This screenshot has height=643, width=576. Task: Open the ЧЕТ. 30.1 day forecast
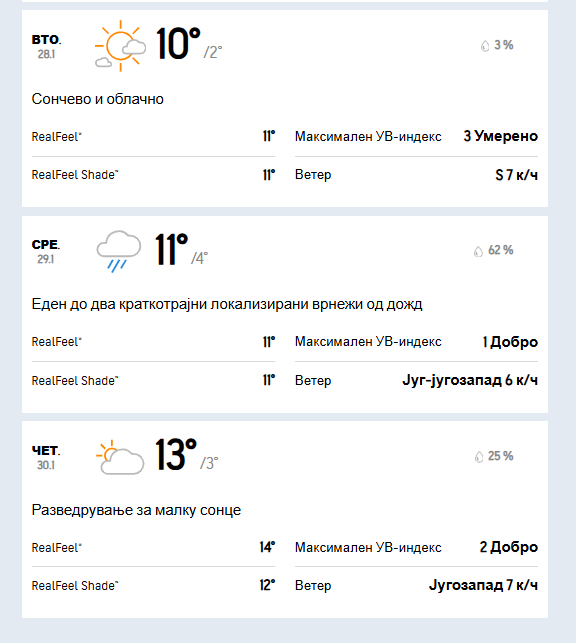(285, 519)
